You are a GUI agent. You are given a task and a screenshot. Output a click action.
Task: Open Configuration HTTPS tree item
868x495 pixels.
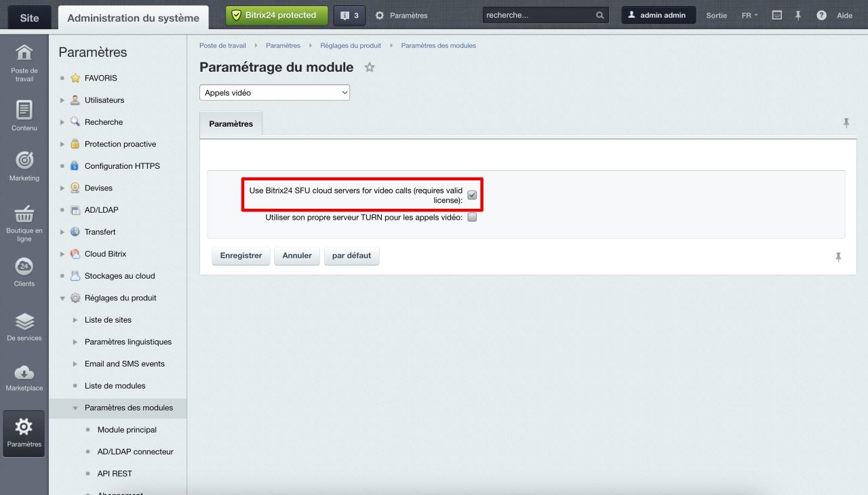(x=122, y=166)
